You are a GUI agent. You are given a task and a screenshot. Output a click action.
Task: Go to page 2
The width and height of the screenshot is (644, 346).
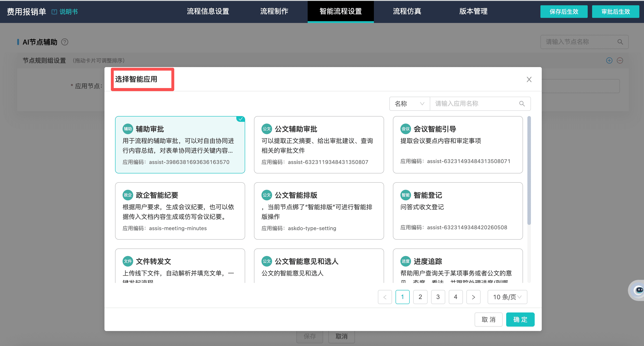coord(420,297)
